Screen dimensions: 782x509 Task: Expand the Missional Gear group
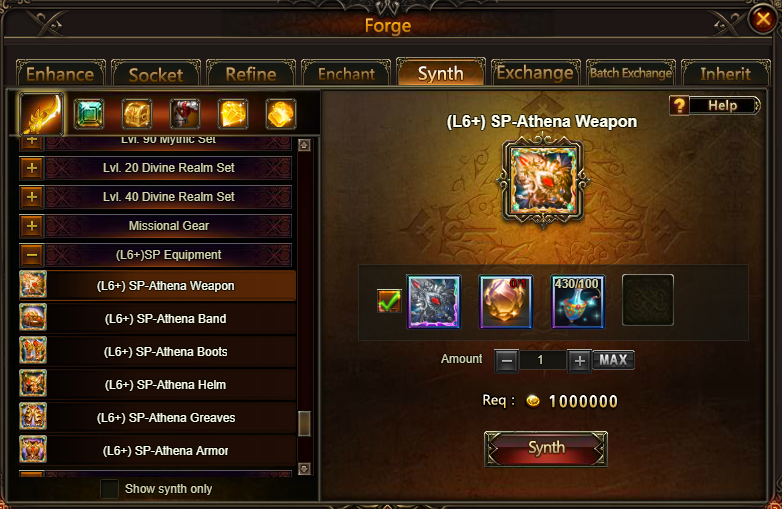click(31, 226)
